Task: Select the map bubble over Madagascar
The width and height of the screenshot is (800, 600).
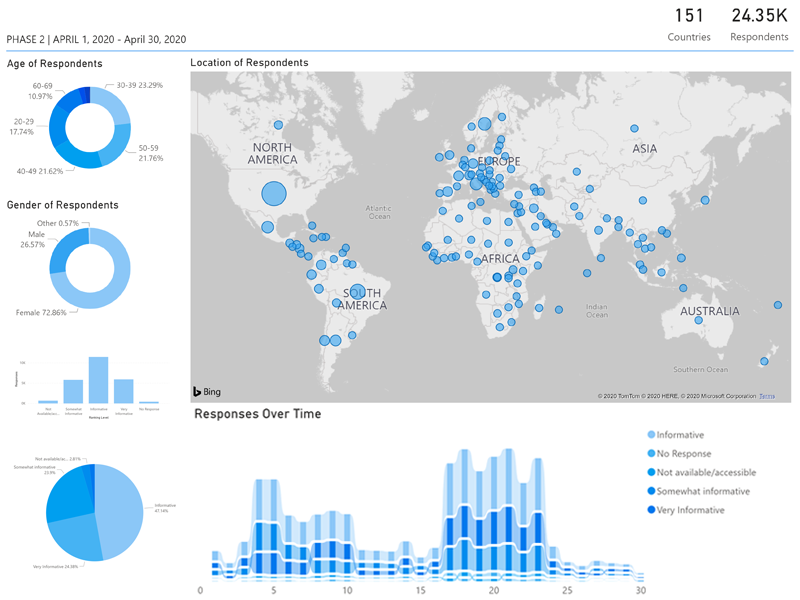Action: [x=539, y=308]
